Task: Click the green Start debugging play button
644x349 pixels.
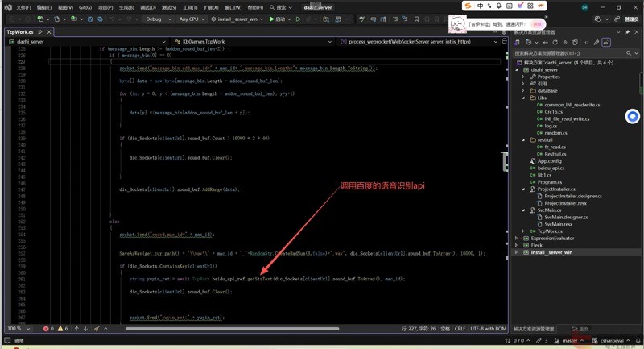Action: (272, 19)
